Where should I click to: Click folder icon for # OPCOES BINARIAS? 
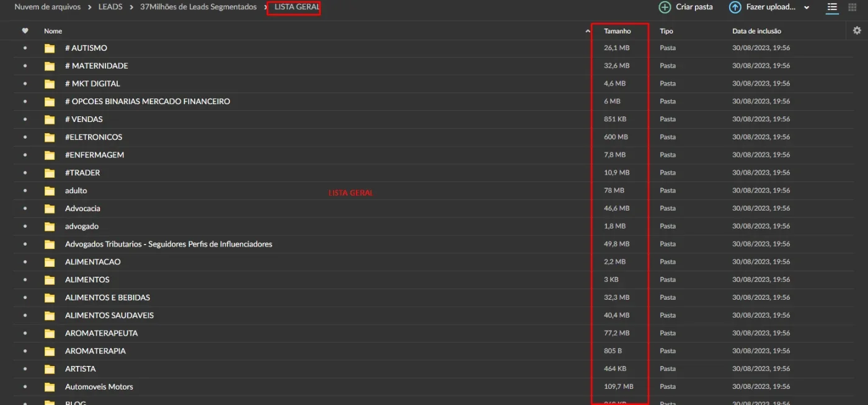50,102
